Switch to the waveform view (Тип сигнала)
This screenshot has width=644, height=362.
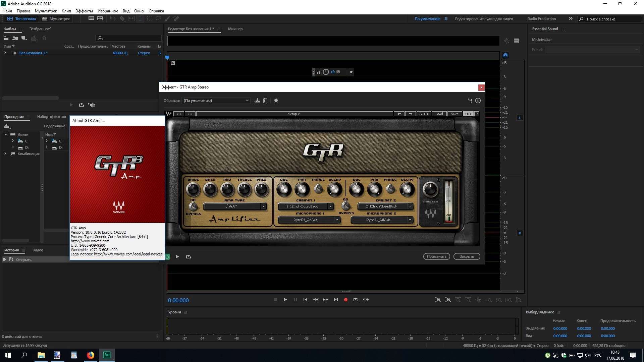(x=21, y=19)
